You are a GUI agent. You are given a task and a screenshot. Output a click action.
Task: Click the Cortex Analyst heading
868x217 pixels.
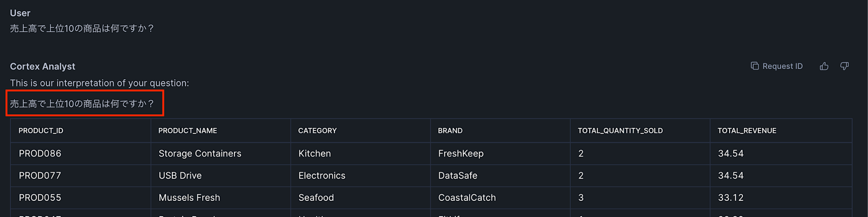(x=43, y=67)
